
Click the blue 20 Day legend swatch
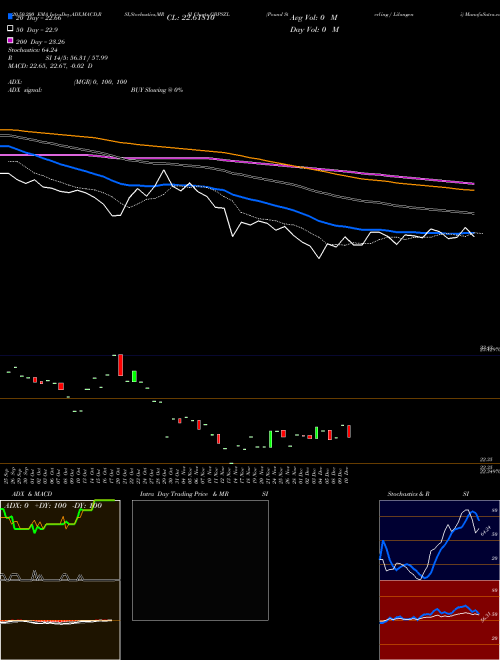[x=10, y=17]
